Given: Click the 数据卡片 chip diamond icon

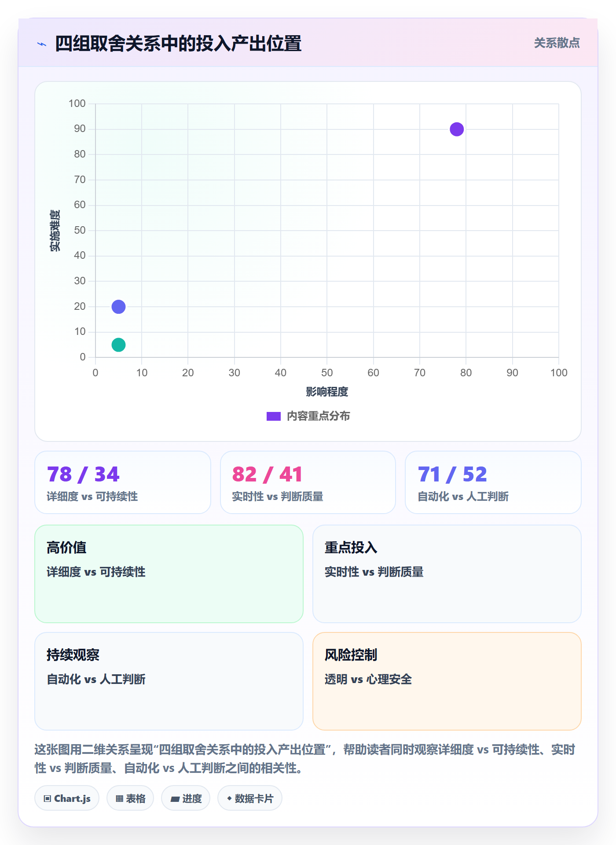Looking at the screenshot, I should click(229, 798).
